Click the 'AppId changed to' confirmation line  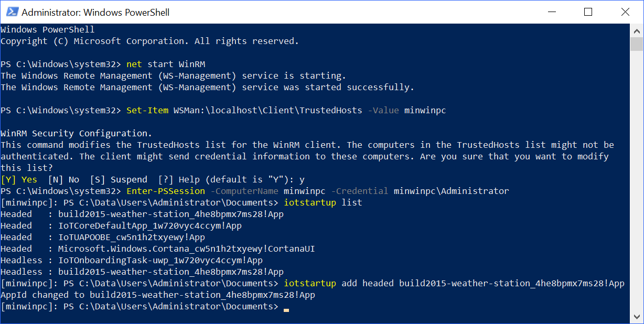[157, 294]
